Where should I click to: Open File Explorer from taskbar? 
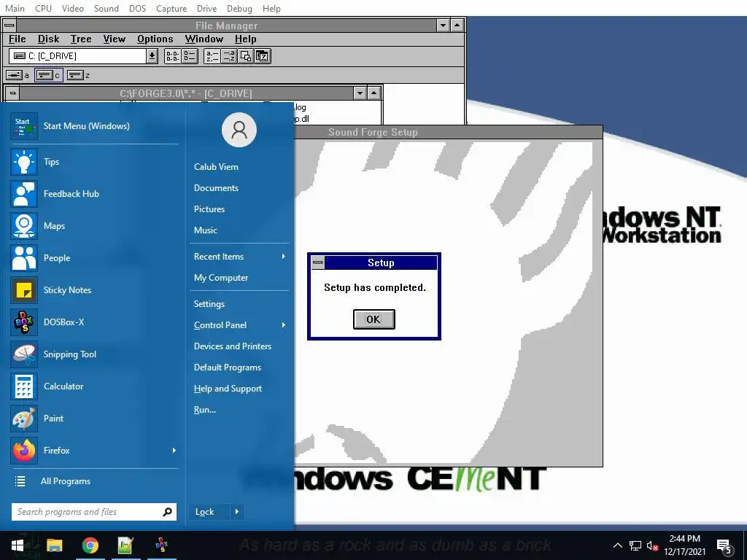(x=54, y=545)
